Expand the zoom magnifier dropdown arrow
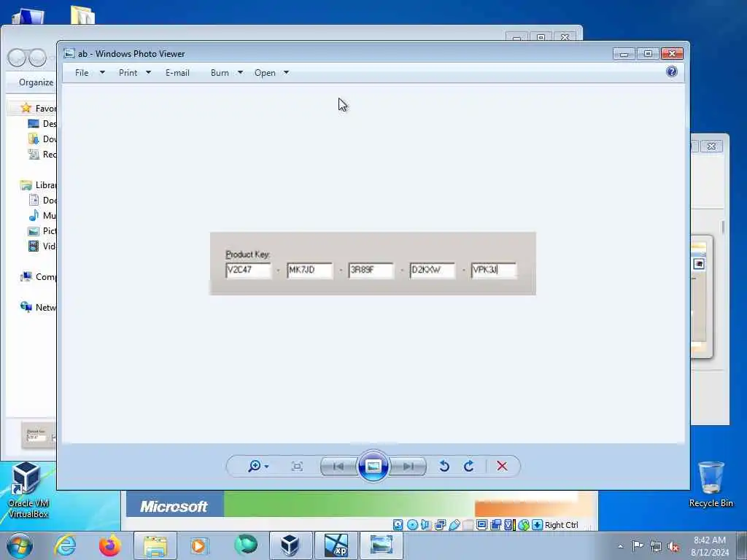Viewport: 747px width, 560px height. [266, 467]
